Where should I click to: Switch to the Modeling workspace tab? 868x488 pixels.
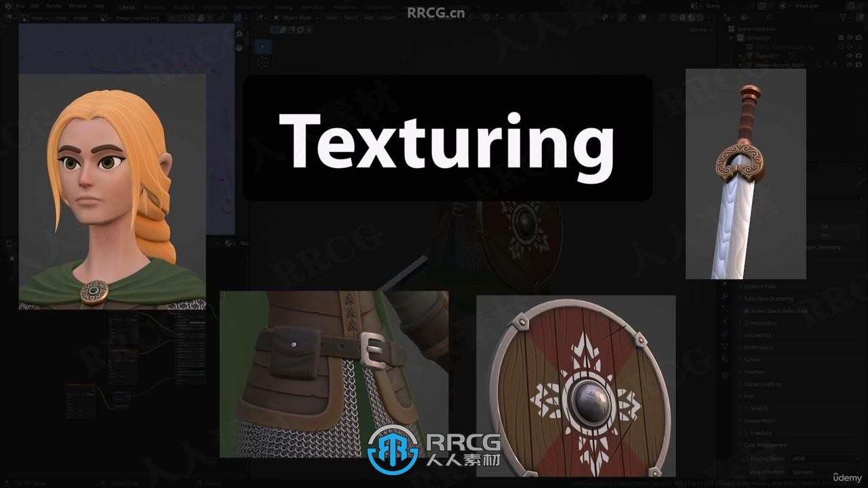coord(154,7)
